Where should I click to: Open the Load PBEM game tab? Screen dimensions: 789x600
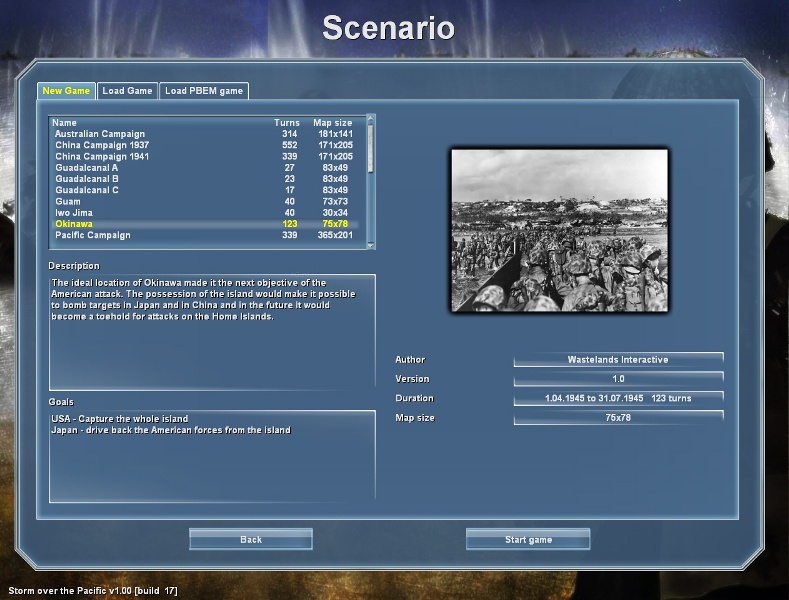tap(203, 91)
